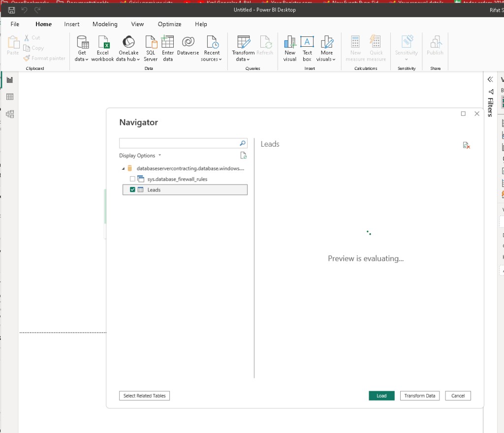Open the File menu
The height and width of the screenshot is (433, 504).
(x=15, y=24)
